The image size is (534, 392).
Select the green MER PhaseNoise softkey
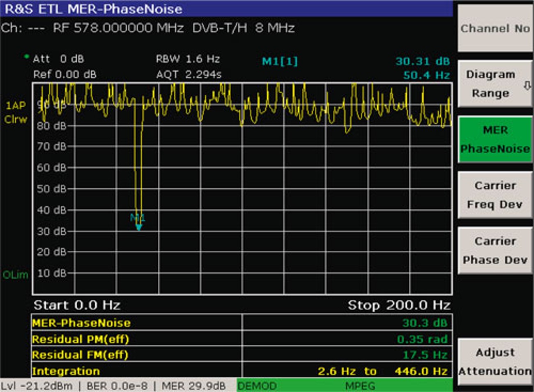495,139
